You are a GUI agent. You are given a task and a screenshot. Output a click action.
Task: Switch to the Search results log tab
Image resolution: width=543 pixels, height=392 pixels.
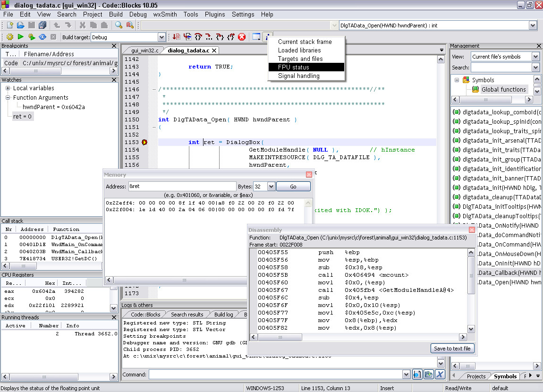click(187, 315)
